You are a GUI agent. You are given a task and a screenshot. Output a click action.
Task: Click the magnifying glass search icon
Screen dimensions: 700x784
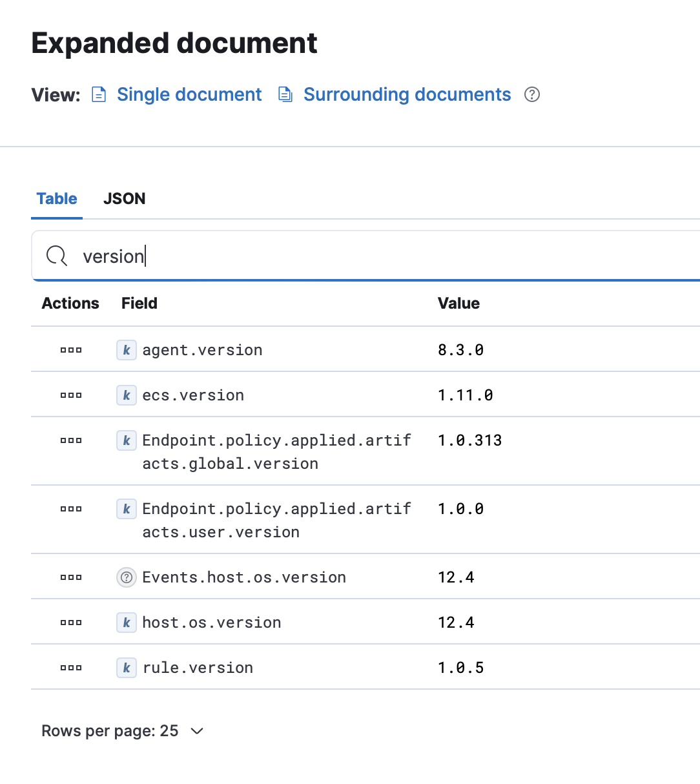tap(57, 256)
